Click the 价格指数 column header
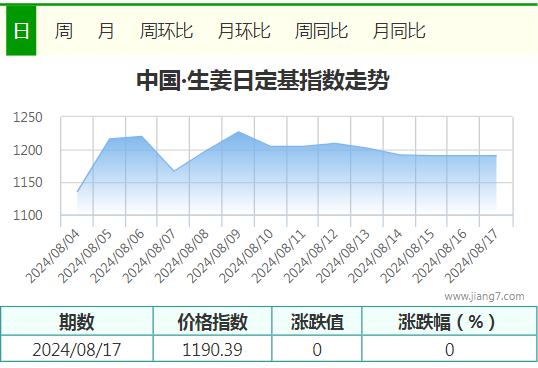538x368 pixels. pos(212,321)
